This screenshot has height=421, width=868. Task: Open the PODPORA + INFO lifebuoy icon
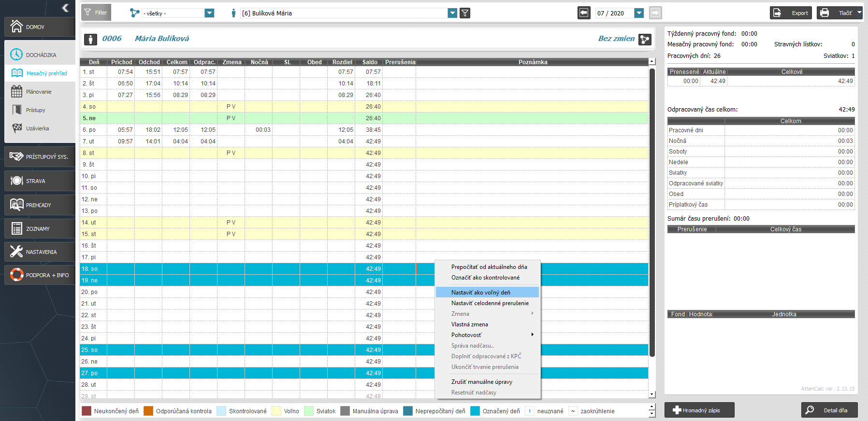point(16,275)
